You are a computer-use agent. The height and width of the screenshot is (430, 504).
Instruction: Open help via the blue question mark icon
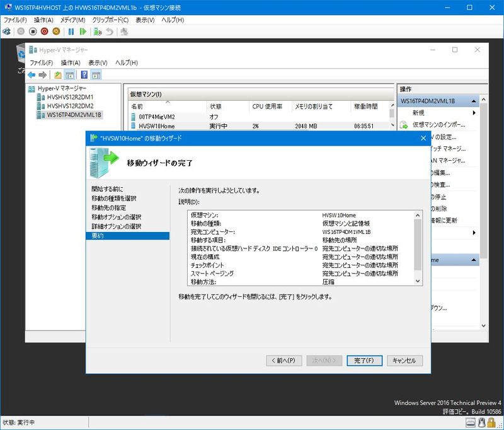[84, 75]
